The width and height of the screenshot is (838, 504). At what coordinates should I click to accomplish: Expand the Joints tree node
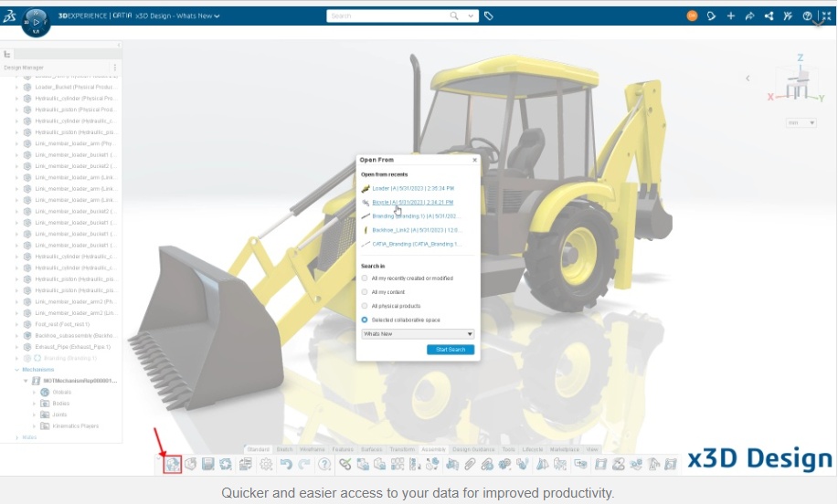pyautogui.click(x=34, y=415)
